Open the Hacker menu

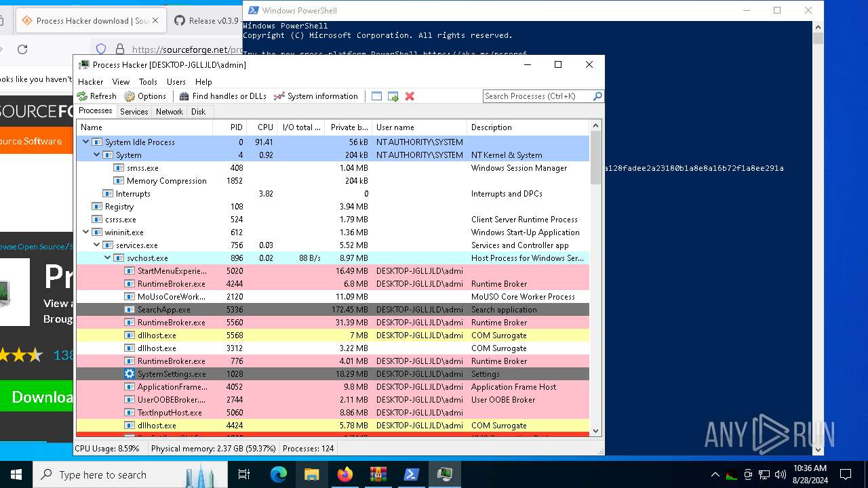click(90, 81)
